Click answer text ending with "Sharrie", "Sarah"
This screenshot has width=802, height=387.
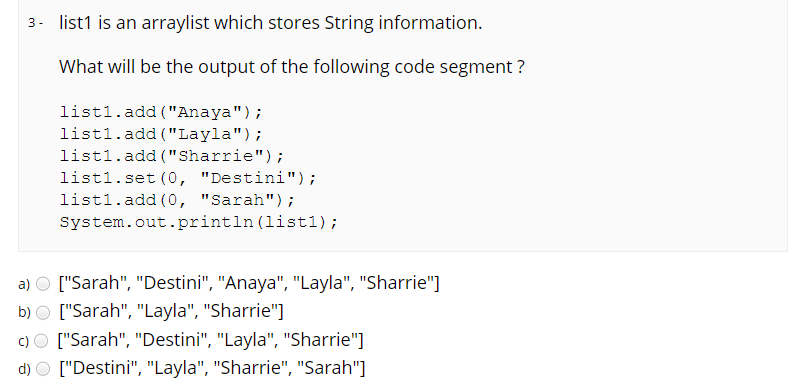[212, 368]
